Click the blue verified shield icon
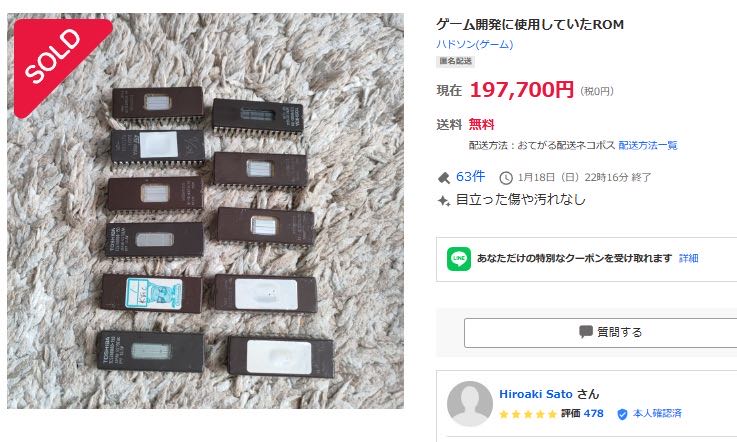 pyautogui.click(x=622, y=414)
